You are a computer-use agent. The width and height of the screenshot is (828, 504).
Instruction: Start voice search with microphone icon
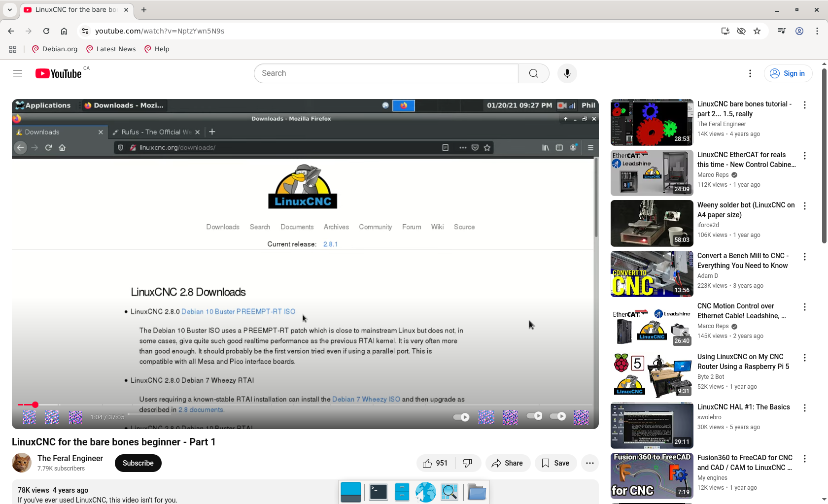pyautogui.click(x=567, y=73)
